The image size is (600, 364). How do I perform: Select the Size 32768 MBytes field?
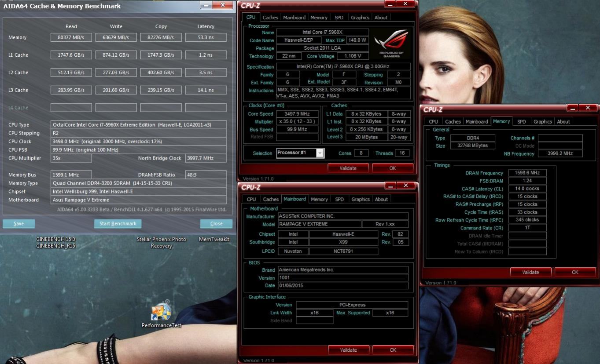472,146
